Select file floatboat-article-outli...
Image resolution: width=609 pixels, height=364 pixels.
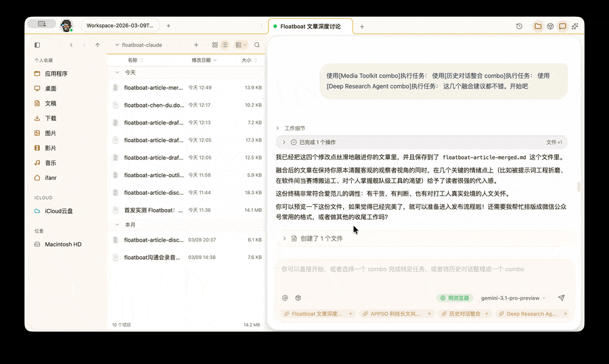point(187,175)
